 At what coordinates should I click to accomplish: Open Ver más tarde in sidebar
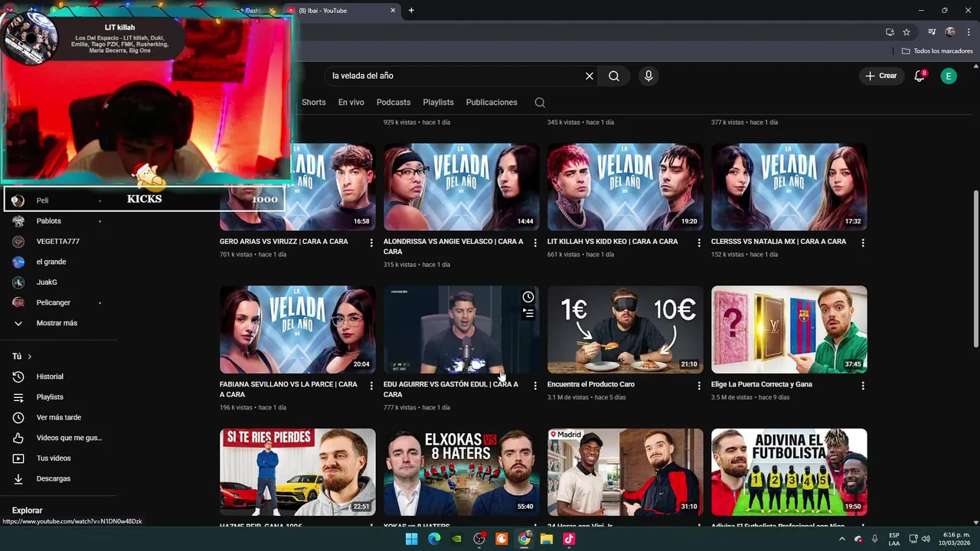(x=58, y=418)
